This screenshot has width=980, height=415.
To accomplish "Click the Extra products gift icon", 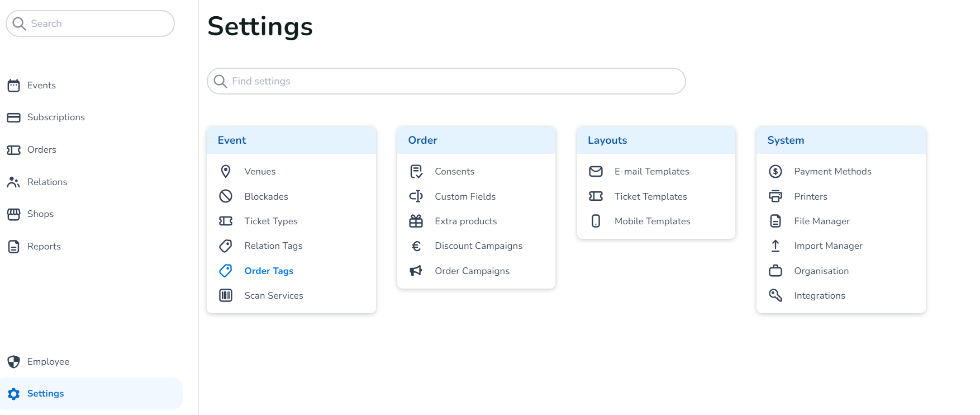I will pos(416,221).
